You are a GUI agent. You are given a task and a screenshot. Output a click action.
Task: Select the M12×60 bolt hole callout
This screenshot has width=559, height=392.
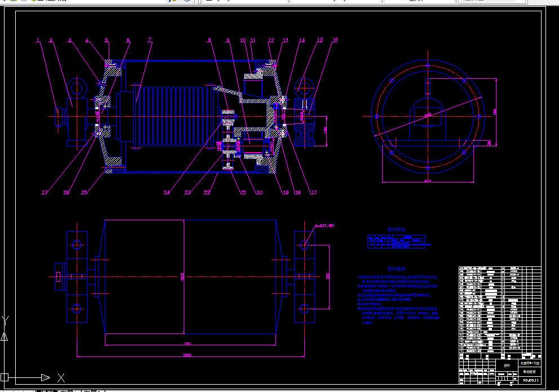point(325,226)
